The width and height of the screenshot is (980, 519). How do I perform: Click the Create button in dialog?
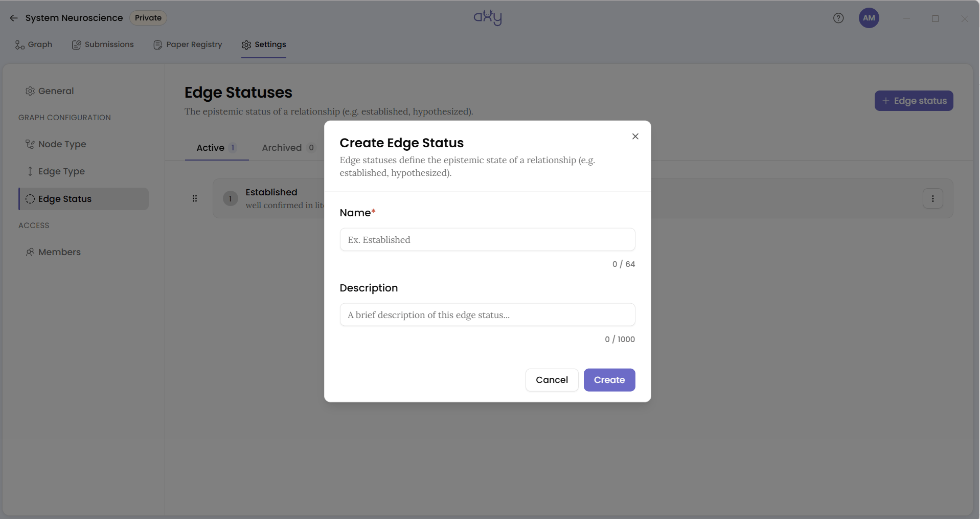(x=609, y=380)
